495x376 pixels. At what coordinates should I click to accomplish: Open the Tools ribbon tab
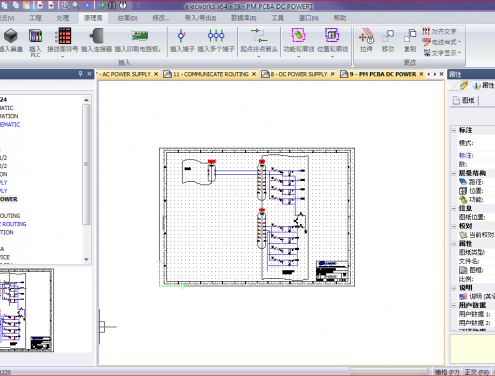[277, 18]
